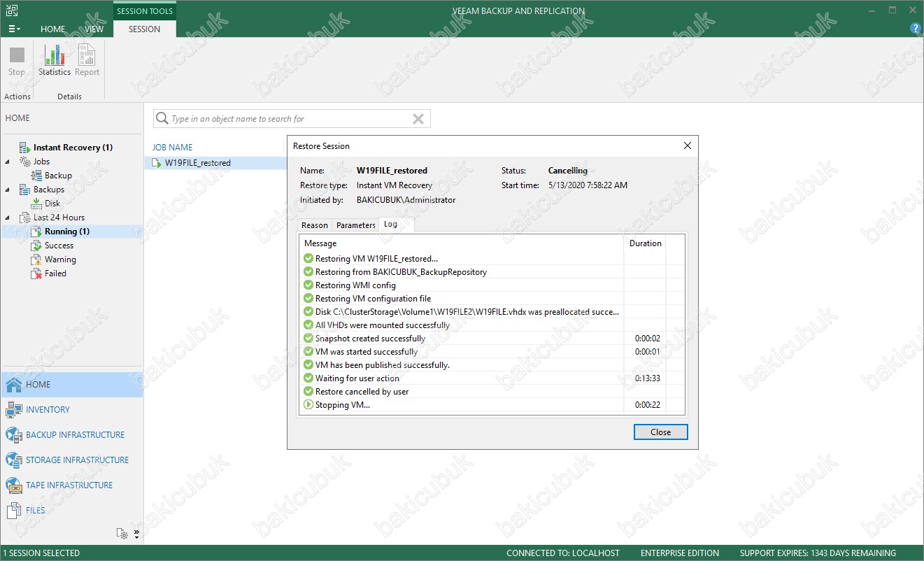Open the INVENTORY navigation pane
924x561 pixels.
click(x=72, y=410)
